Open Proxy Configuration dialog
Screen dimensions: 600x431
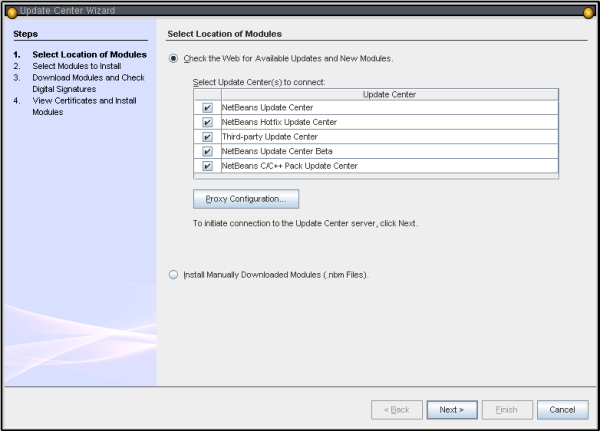tap(246, 199)
